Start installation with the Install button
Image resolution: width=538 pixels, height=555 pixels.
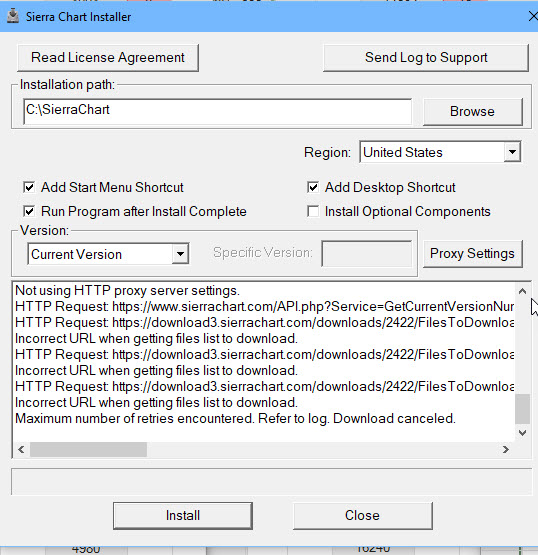coord(183,516)
